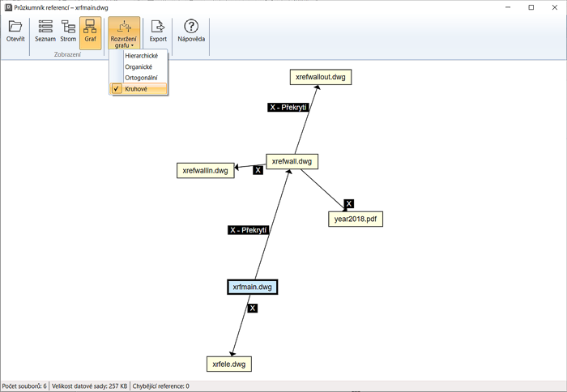This screenshot has width=567, height=392.
Task: Switch to Seznam list view
Action: pos(45,28)
